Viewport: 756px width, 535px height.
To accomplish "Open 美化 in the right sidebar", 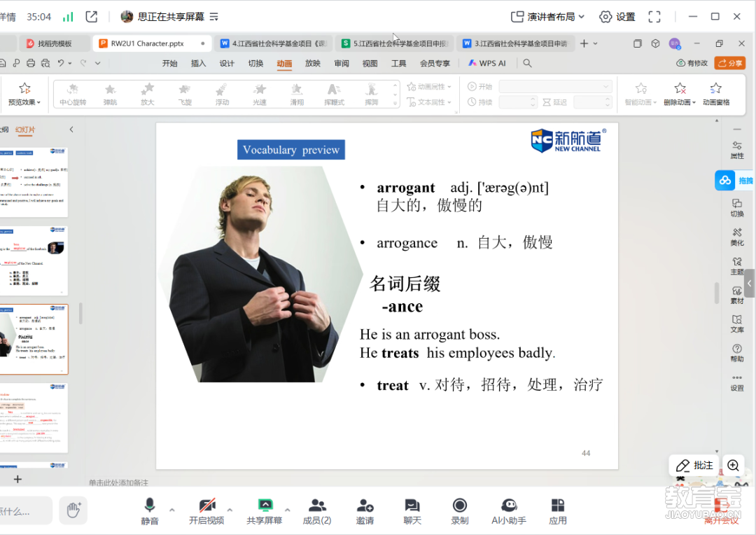I will coord(736,237).
